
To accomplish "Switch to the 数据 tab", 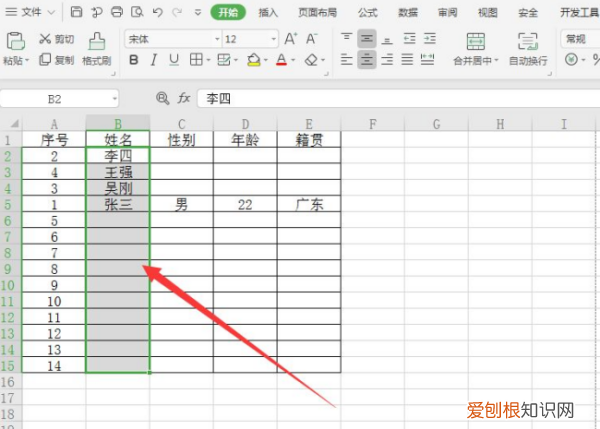I will [408, 13].
